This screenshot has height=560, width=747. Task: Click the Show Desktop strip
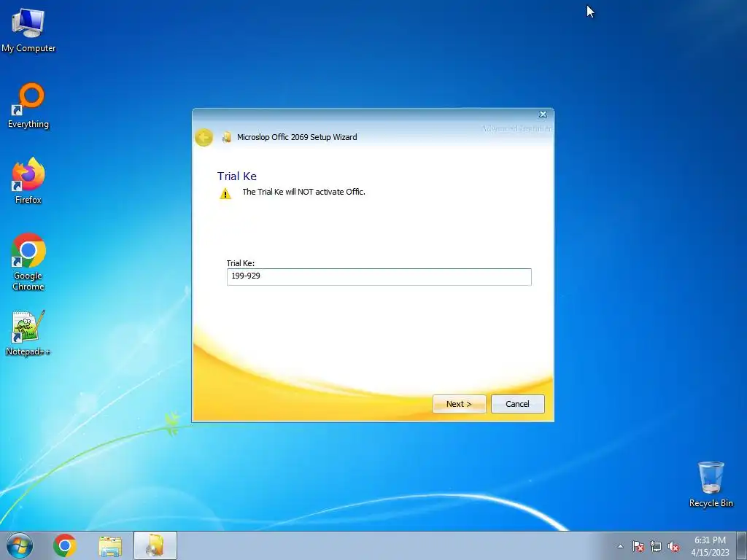[742, 545]
